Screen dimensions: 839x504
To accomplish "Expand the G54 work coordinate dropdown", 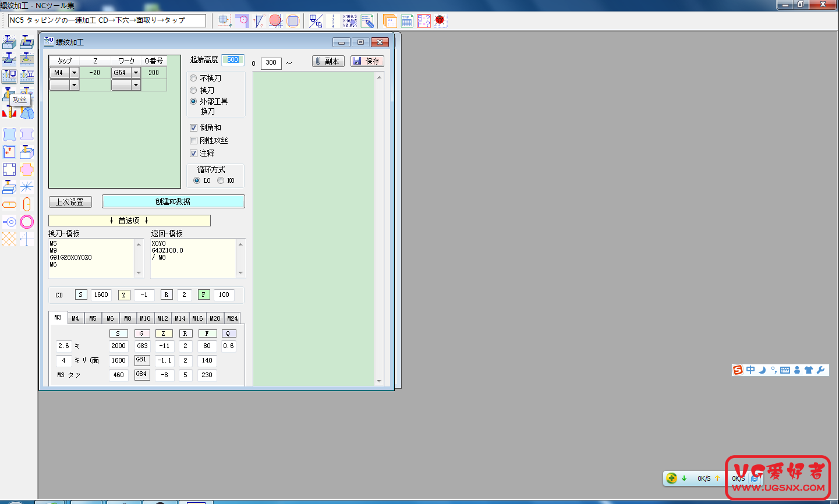I will 136,73.
